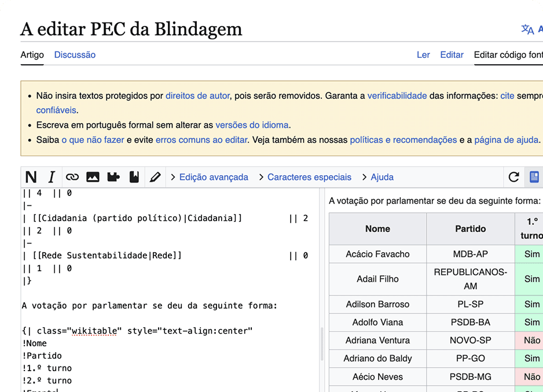Select the Adriano do Baldy name cell
Viewport: 543px width, 392px height.
click(x=377, y=358)
